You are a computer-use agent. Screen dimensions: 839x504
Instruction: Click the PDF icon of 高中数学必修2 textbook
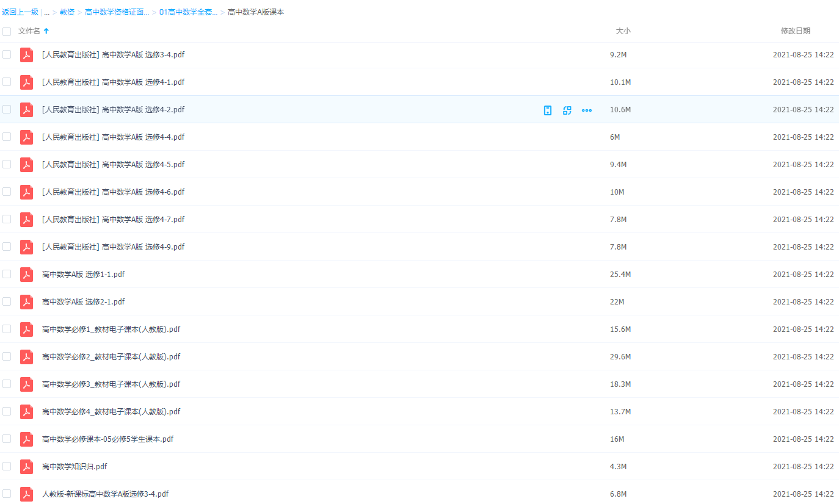tap(26, 357)
